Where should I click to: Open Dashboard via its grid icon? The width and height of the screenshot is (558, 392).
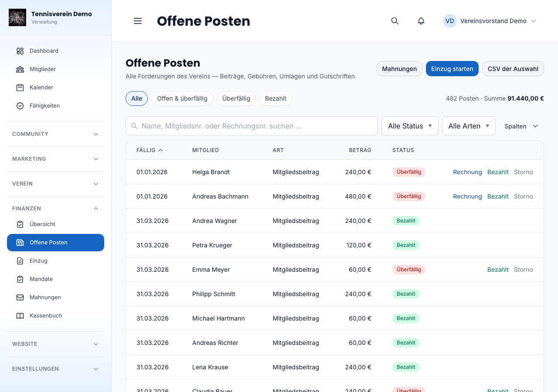point(20,51)
